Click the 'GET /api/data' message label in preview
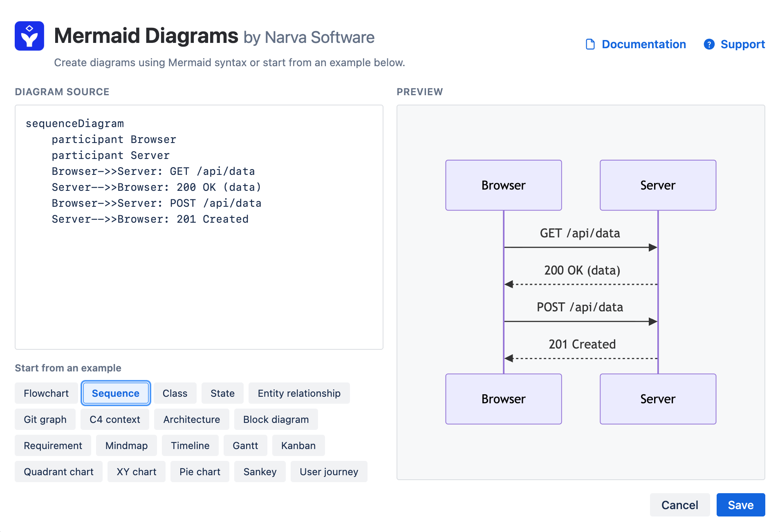Screen dimensions: 780x532 coord(580,233)
